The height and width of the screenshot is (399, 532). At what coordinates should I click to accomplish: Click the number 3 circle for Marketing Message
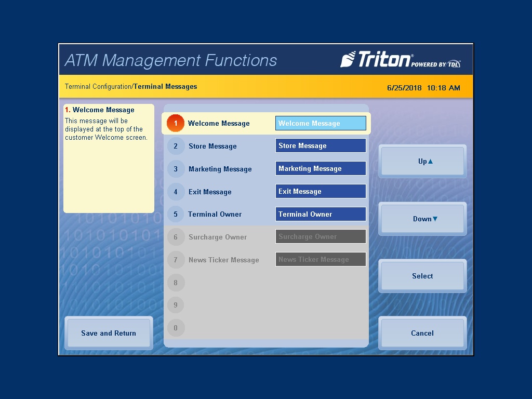click(x=176, y=169)
